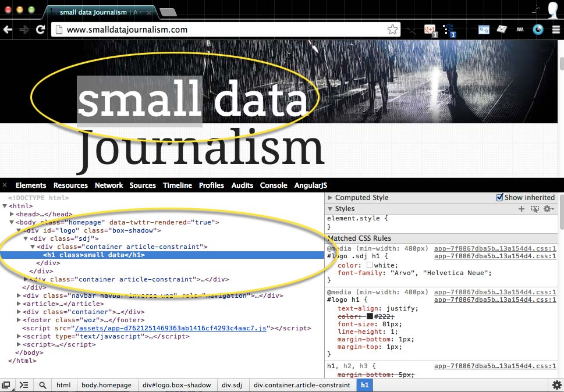Image resolution: width=564 pixels, height=392 pixels.
Task: Open the Resources panel tab
Action: 70,186
